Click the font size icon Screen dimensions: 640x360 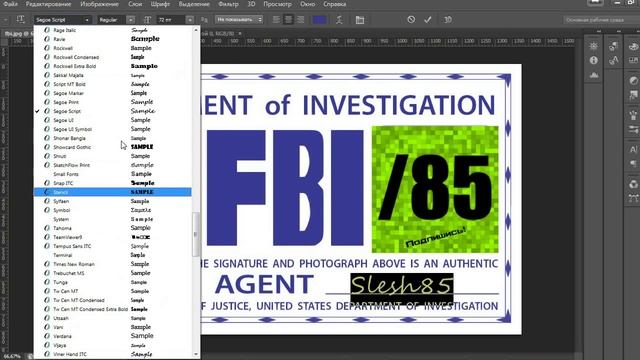pyautogui.click(x=147, y=20)
